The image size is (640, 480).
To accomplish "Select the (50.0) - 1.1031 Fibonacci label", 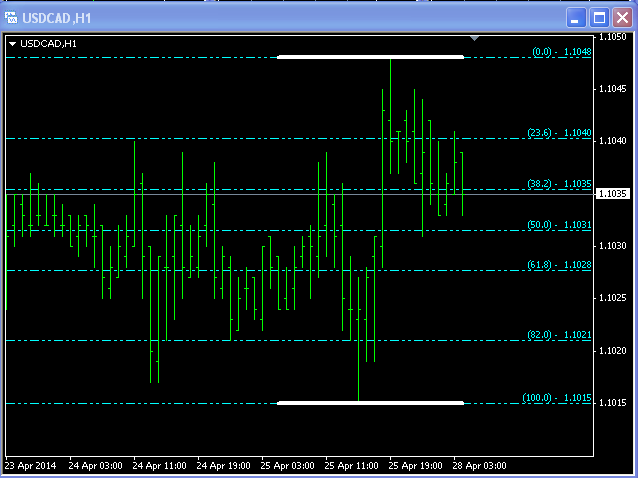I will [x=559, y=225].
